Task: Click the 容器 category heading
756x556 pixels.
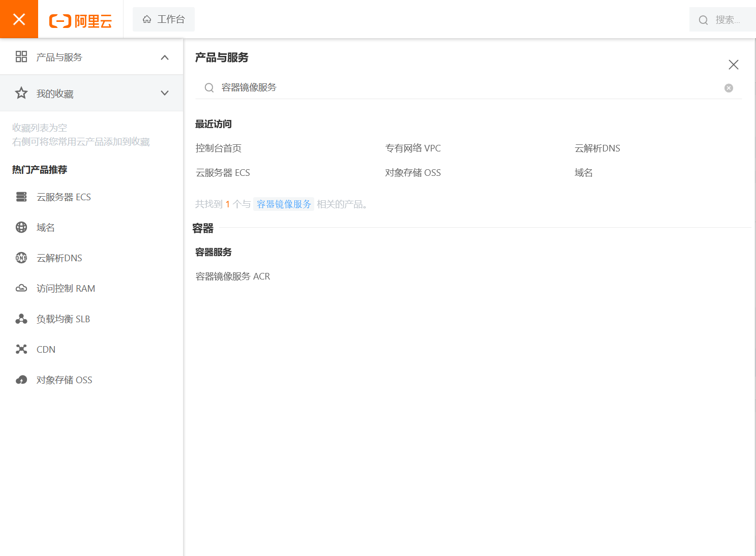Action: (203, 229)
